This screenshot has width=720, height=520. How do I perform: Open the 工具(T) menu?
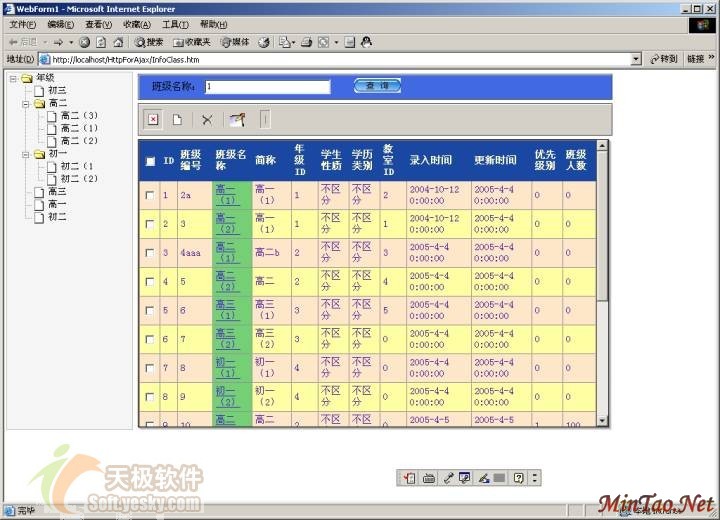(175, 24)
